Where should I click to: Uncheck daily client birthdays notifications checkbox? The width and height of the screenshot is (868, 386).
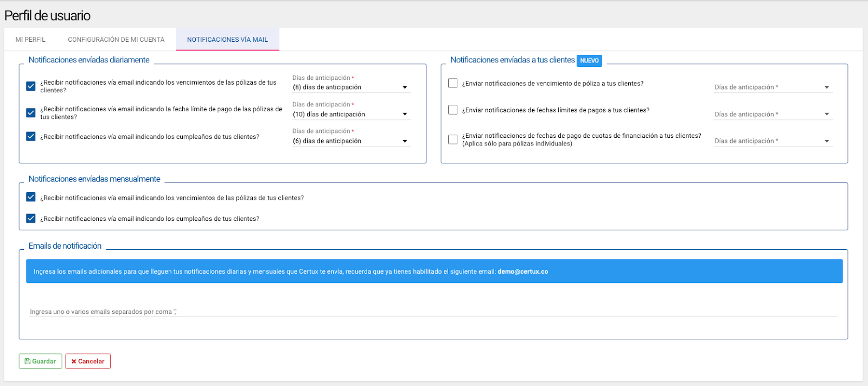(x=31, y=136)
